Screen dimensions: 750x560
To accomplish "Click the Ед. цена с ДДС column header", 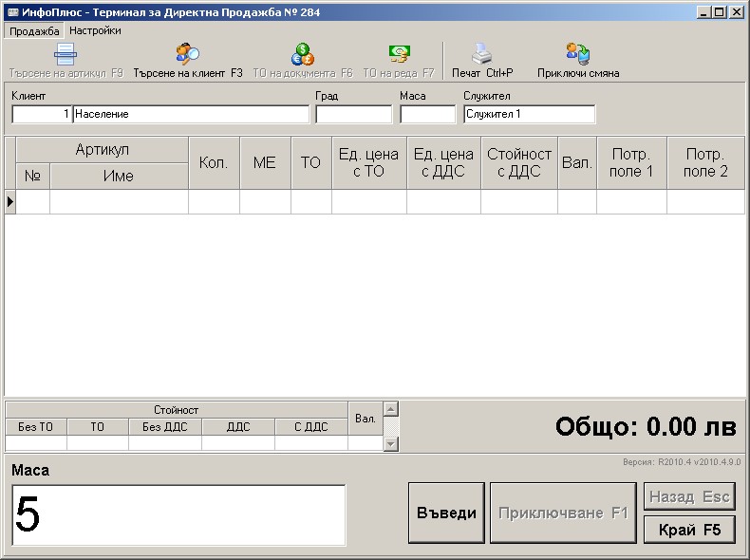I will tap(443, 162).
